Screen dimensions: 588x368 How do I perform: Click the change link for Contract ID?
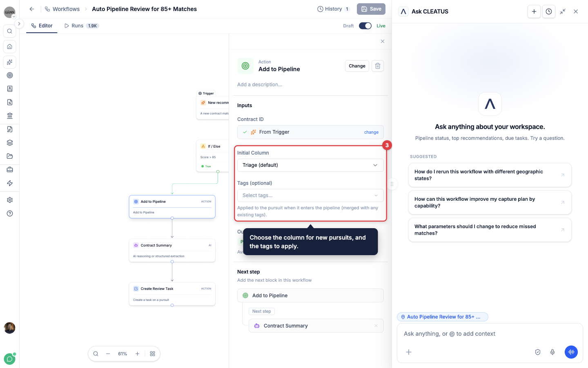click(x=371, y=132)
